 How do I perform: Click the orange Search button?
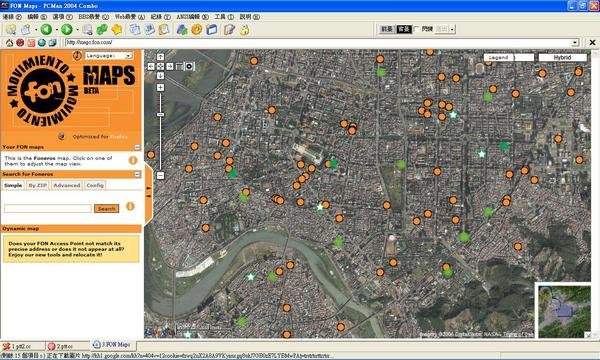click(x=106, y=209)
